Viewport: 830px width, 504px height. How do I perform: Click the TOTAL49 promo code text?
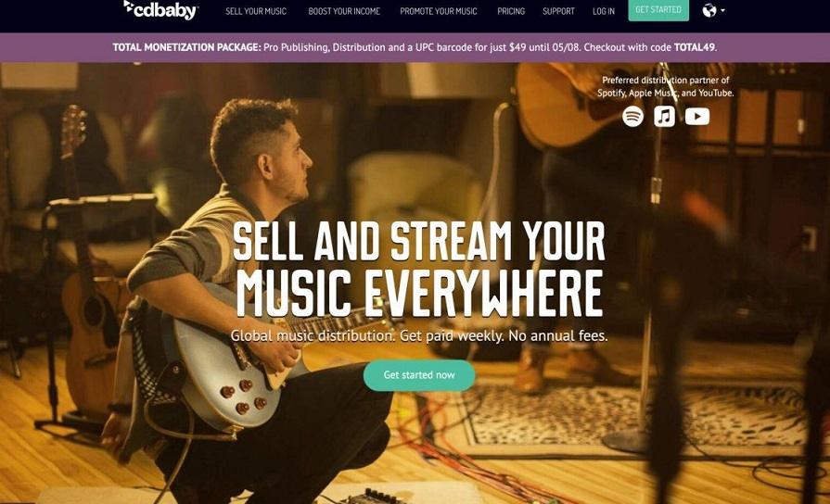[x=694, y=47]
